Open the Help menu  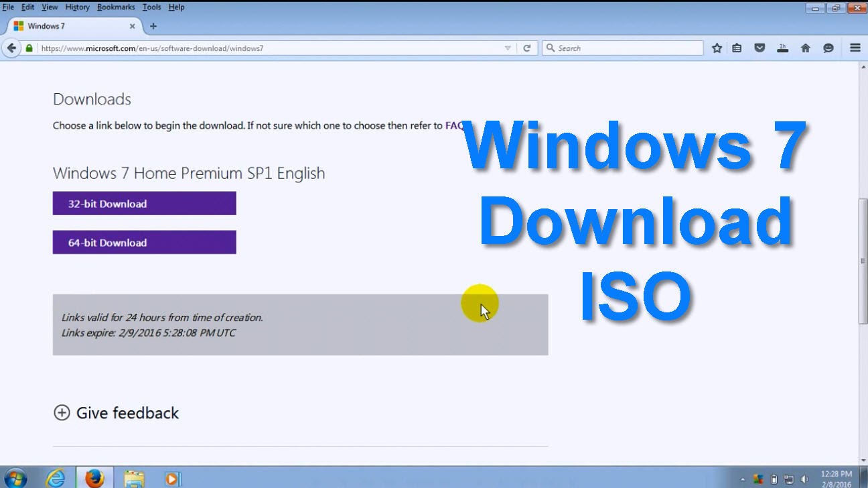tap(176, 7)
